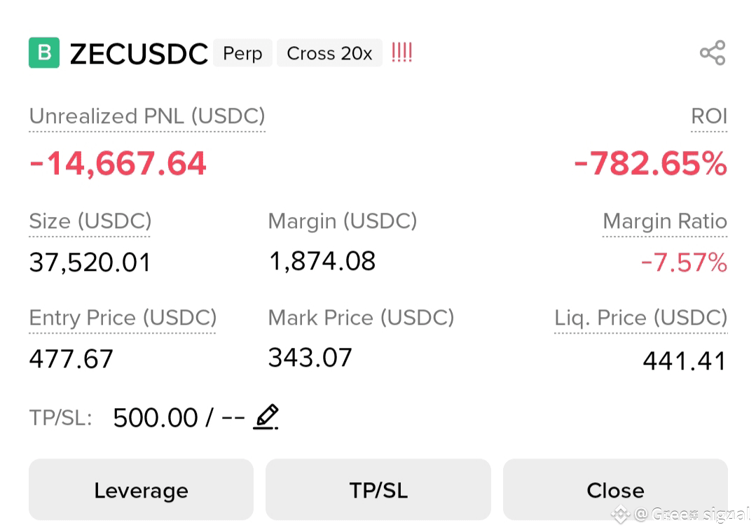Image resolution: width=756 pixels, height=532 pixels.
Task: Open the ZECUSDC pair title
Action: tap(139, 53)
